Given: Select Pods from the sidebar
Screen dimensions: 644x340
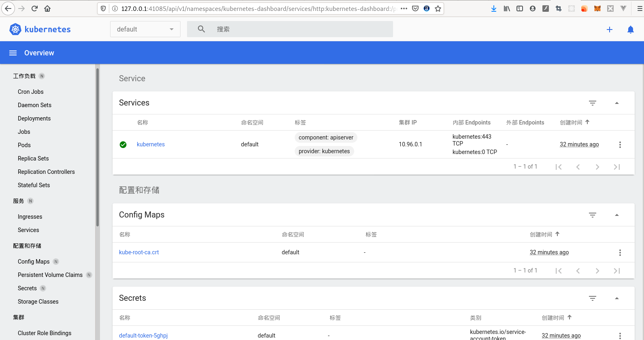Looking at the screenshot, I should [24, 145].
